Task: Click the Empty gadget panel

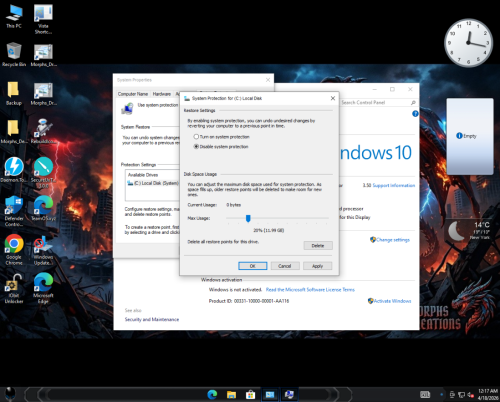Action: tap(470, 136)
